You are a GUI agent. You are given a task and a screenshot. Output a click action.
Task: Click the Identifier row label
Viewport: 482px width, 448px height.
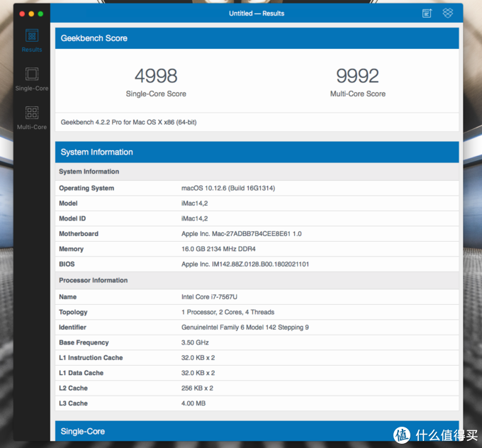[x=72, y=327]
